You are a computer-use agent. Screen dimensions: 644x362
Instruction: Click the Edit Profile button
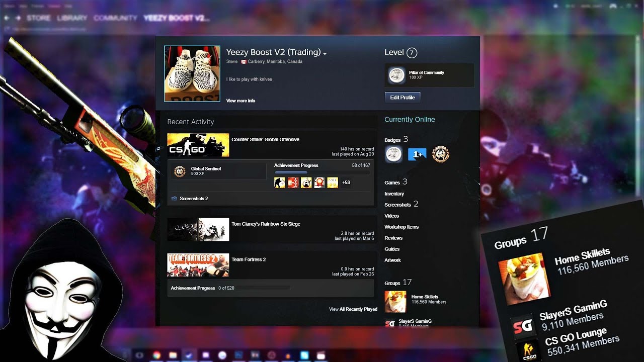[403, 97]
